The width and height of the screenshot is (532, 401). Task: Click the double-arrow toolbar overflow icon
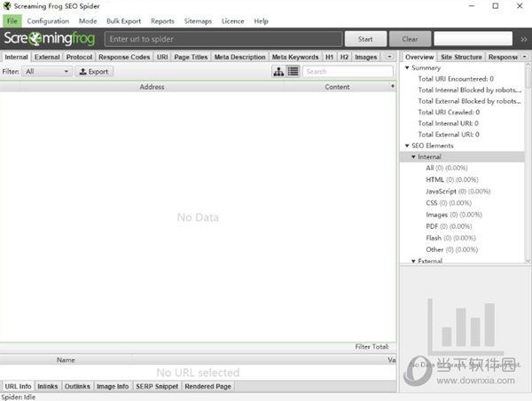(524, 39)
